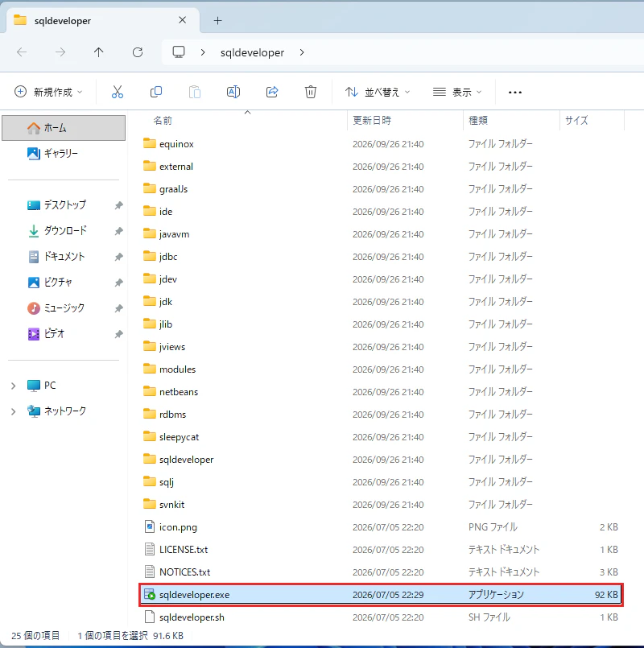Image resolution: width=644 pixels, height=648 pixels.
Task: Sort by 名前 column header
Action: pyautogui.click(x=162, y=120)
